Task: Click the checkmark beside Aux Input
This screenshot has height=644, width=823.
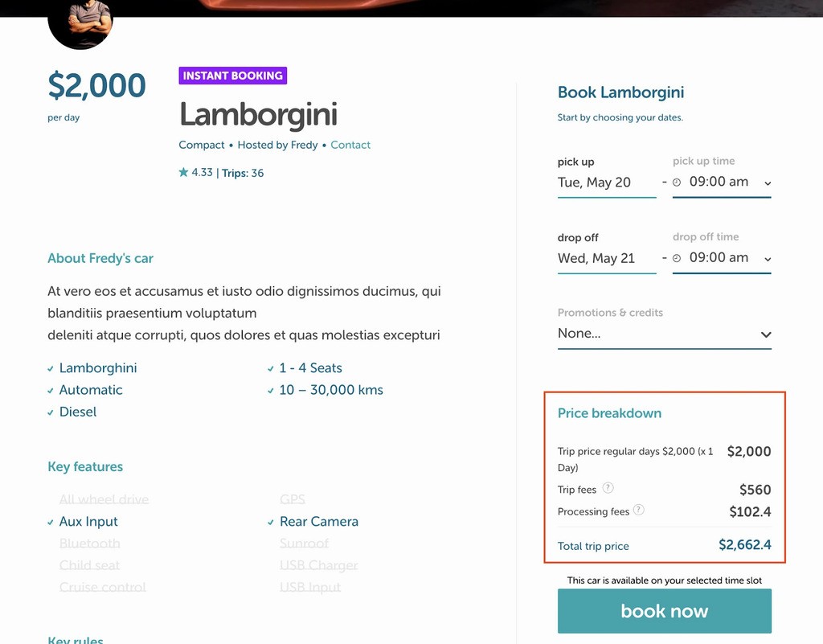Action: pos(50,521)
